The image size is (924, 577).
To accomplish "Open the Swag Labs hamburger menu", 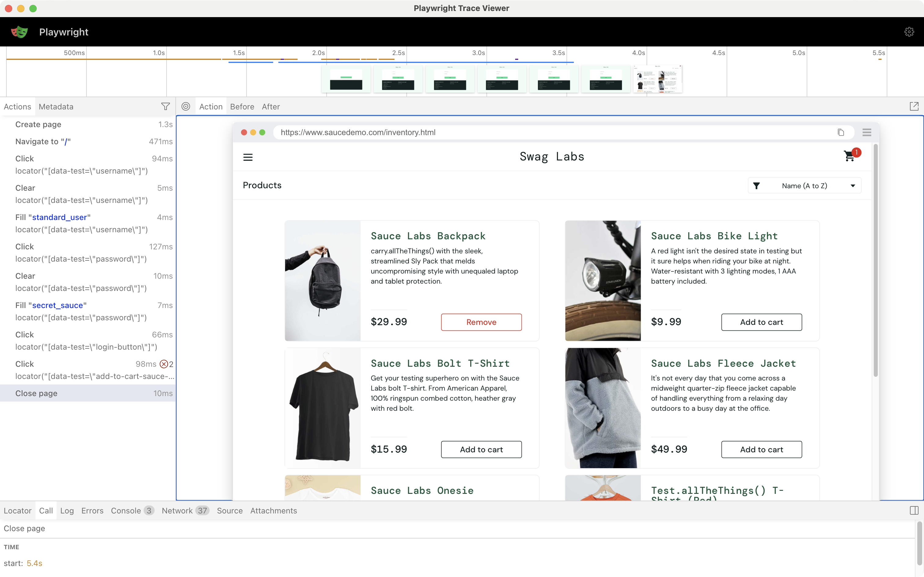I will click(248, 157).
